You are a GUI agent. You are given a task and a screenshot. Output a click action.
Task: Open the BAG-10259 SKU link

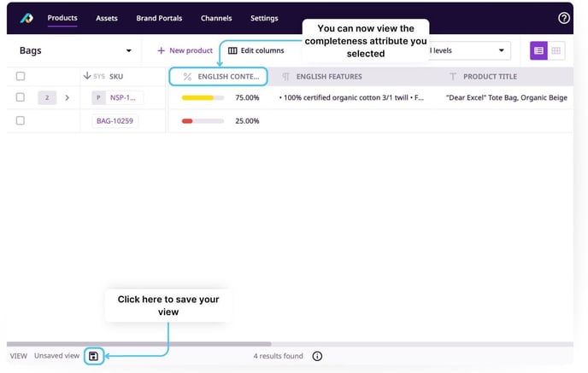[115, 121]
